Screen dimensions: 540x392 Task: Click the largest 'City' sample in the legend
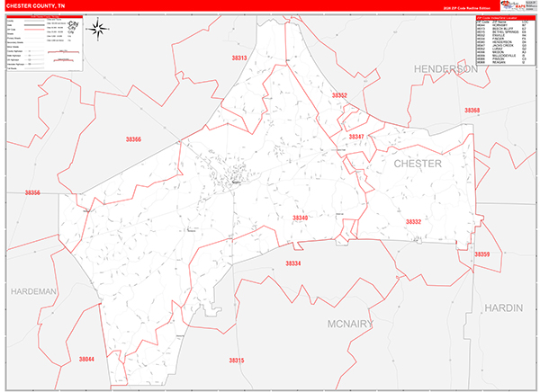(74, 23)
